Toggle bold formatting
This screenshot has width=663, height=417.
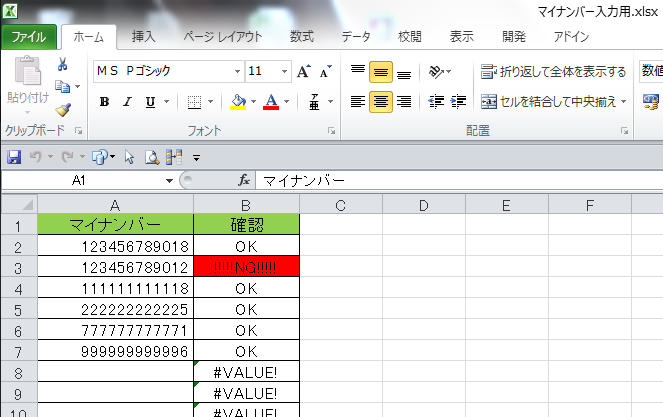click(x=104, y=102)
